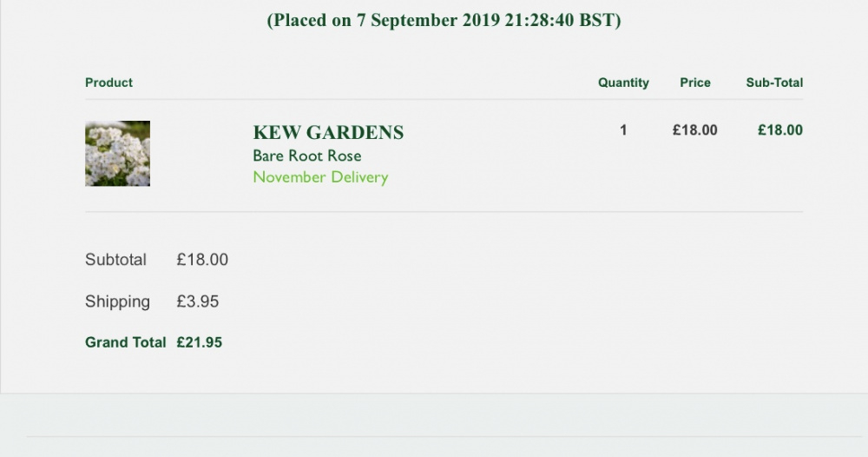The width and height of the screenshot is (868, 457).
Task: Click the Grand Total label
Action: tap(126, 342)
